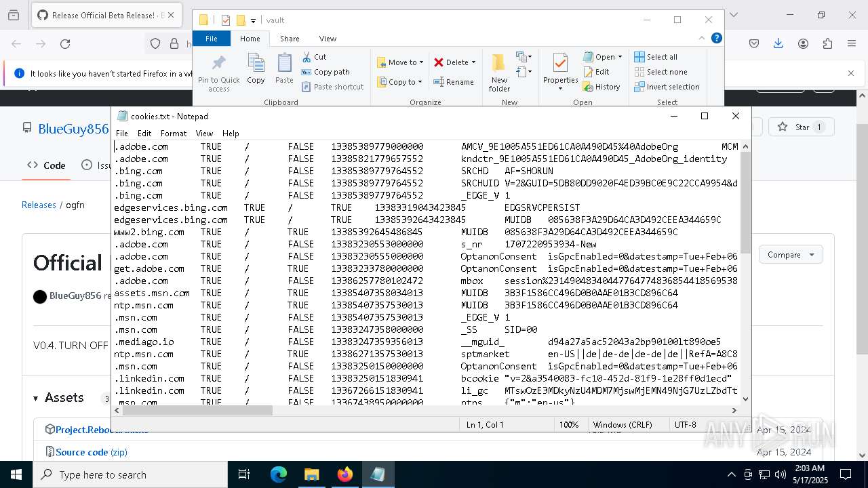Click Rename in the Organize group
The width and height of the screenshot is (868, 488).
(454, 82)
